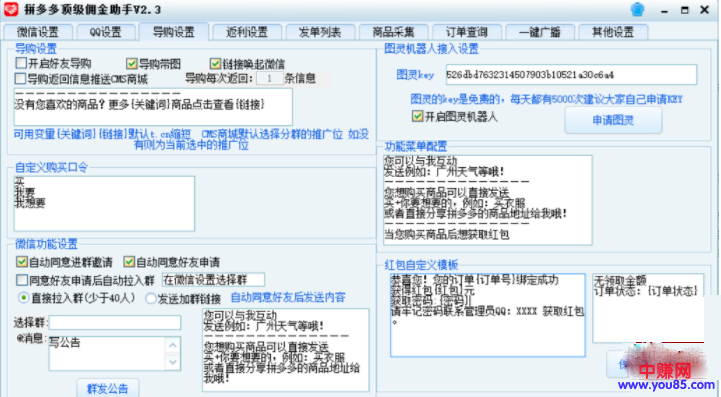The width and height of the screenshot is (721, 397).
Task: Select 发送加群链接 radio option
Action: pyautogui.click(x=151, y=299)
